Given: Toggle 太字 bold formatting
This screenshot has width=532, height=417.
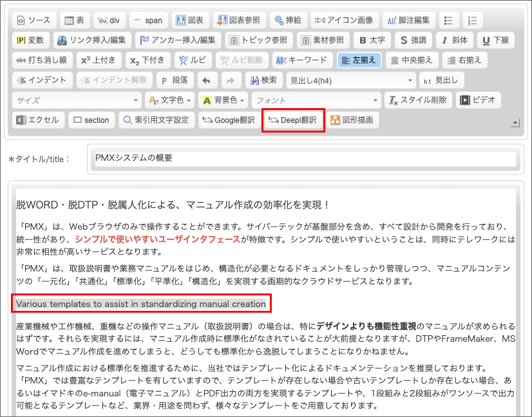Looking at the screenshot, I should tap(372, 41).
